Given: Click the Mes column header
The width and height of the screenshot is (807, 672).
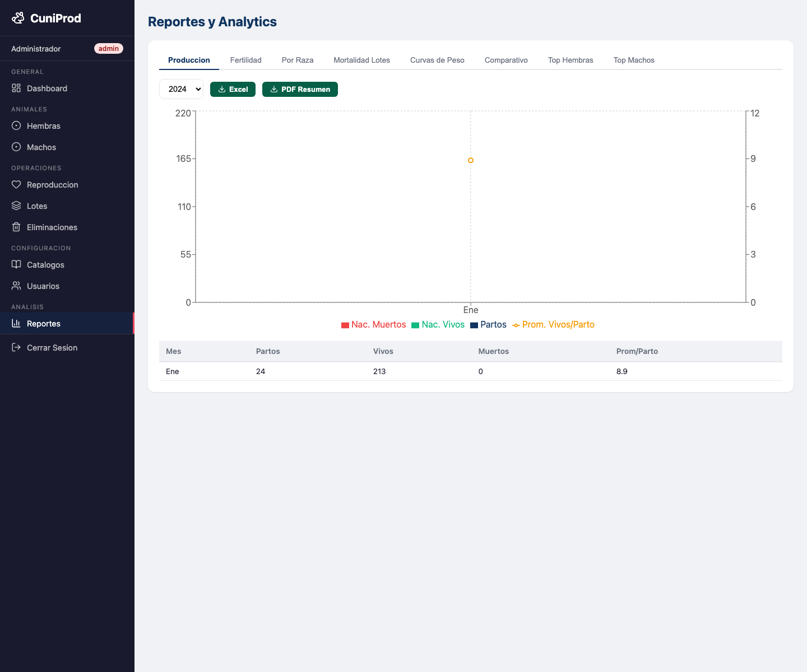Looking at the screenshot, I should pos(174,351).
